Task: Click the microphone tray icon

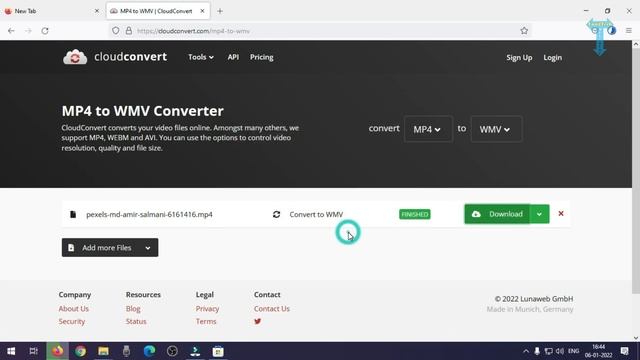Action: 537,351
